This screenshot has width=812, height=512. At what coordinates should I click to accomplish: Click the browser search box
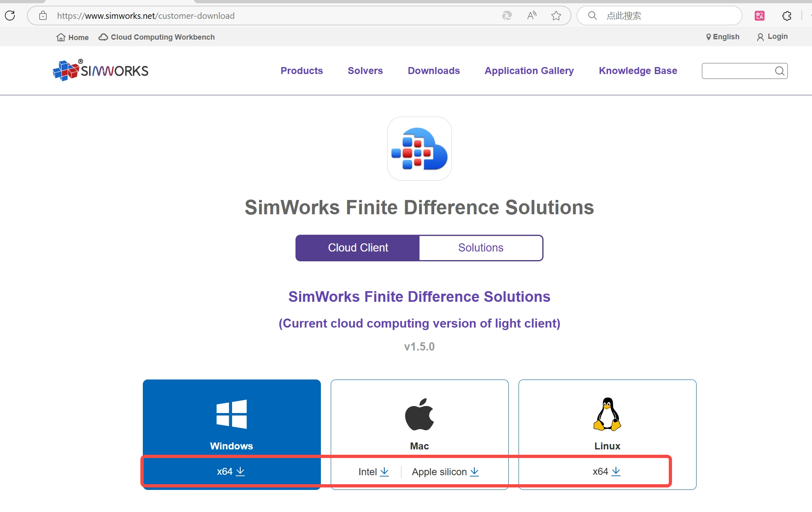[659, 16]
